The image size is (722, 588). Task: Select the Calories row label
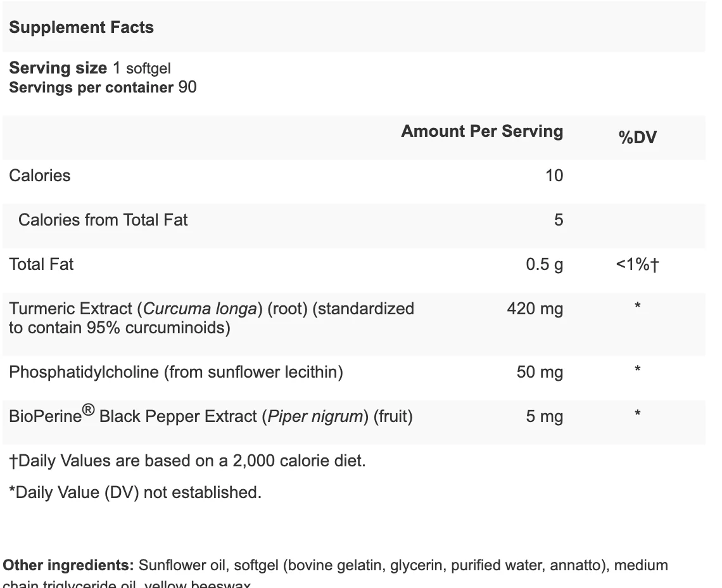[x=40, y=176]
